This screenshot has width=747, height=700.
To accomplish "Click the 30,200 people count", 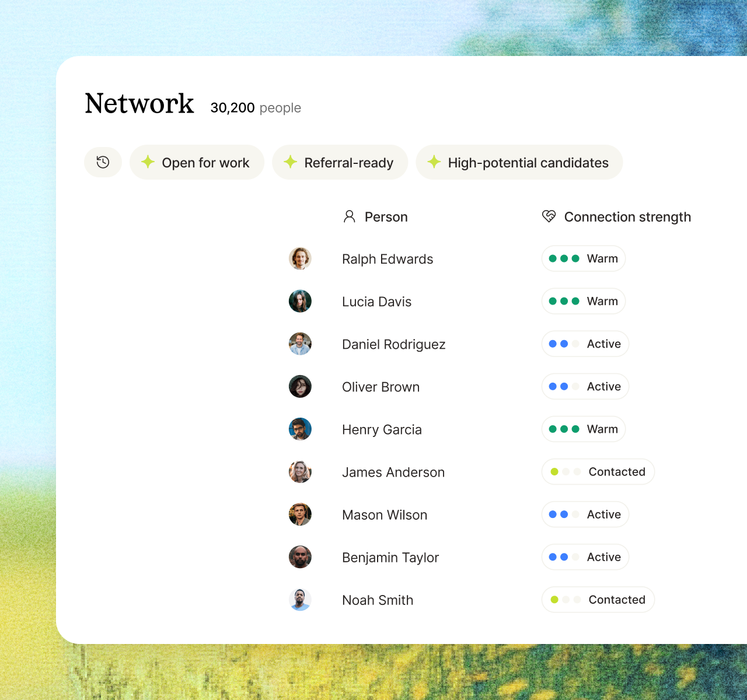I will click(256, 107).
